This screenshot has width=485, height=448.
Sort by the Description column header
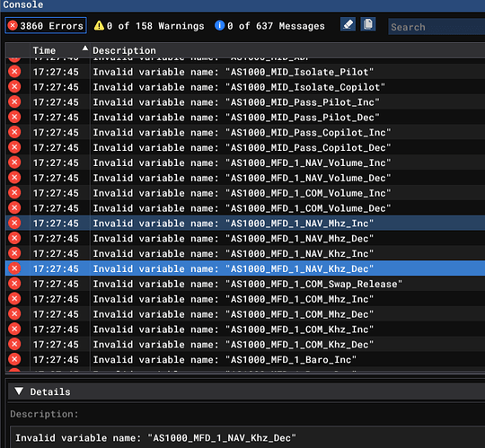coord(124,50)
